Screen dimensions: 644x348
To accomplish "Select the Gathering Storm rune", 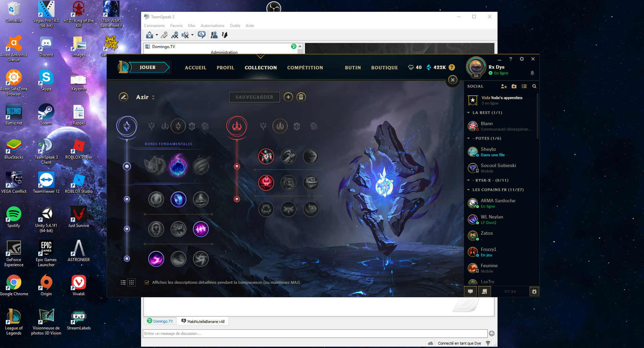I will pos(201,259).
